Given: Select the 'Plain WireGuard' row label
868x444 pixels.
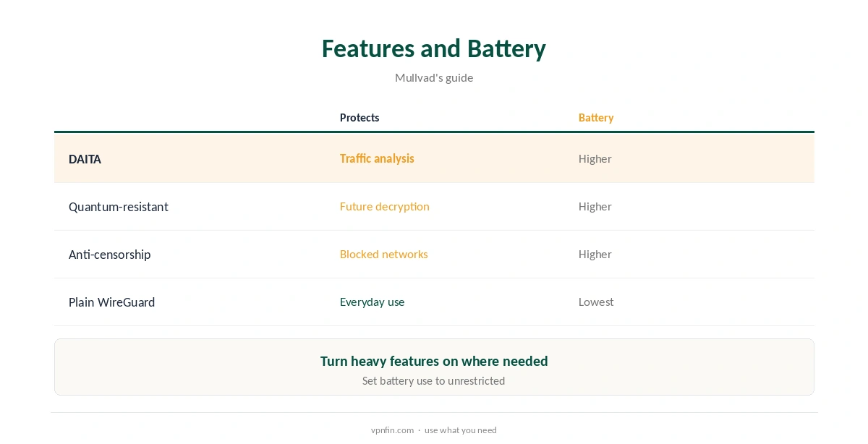Looking at the screenshot, I should 112,302.
